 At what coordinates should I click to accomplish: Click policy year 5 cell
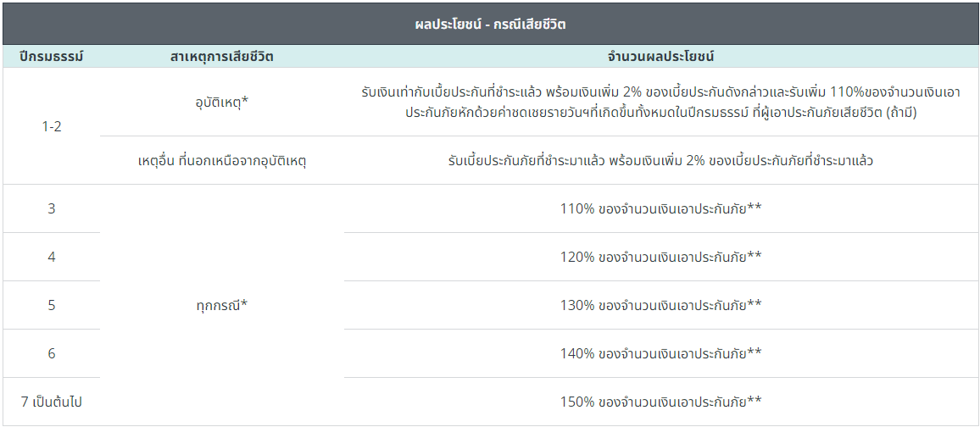(51, 305)
